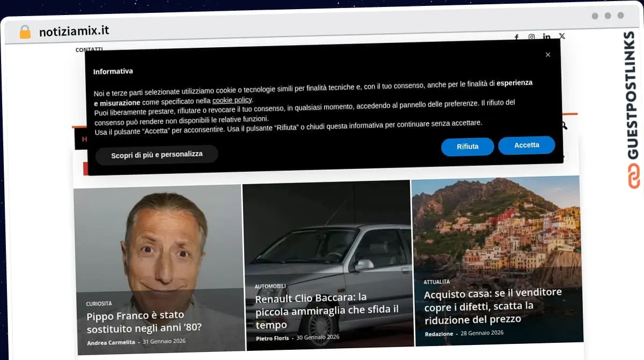Open the Acquisto casa article headline
The width and height of the screenshot is (644, 360).
[493, 306]
